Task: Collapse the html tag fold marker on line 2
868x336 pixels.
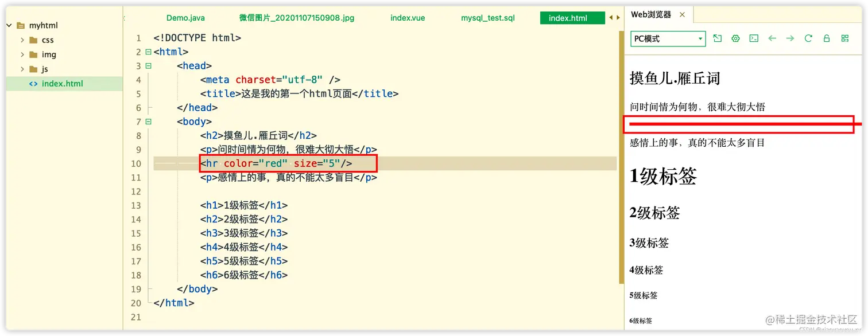Action: click(x=149, y=52)
